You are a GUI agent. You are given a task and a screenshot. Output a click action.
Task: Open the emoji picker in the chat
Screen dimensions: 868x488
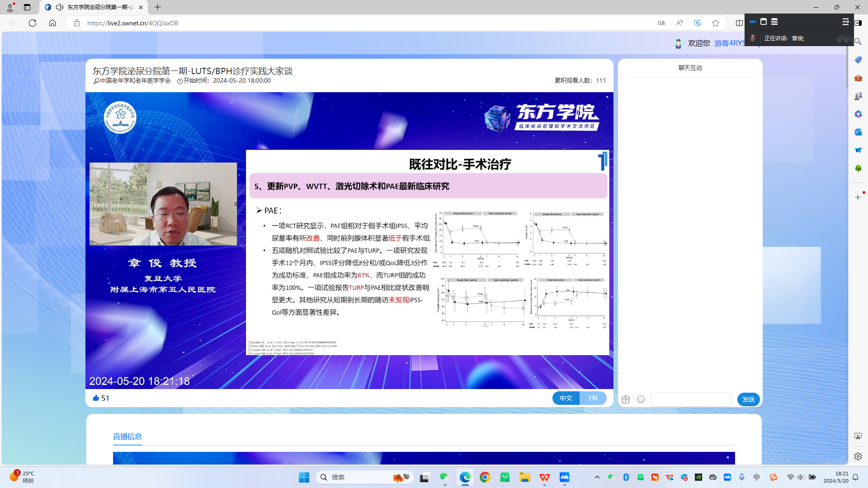pos(641,399)
